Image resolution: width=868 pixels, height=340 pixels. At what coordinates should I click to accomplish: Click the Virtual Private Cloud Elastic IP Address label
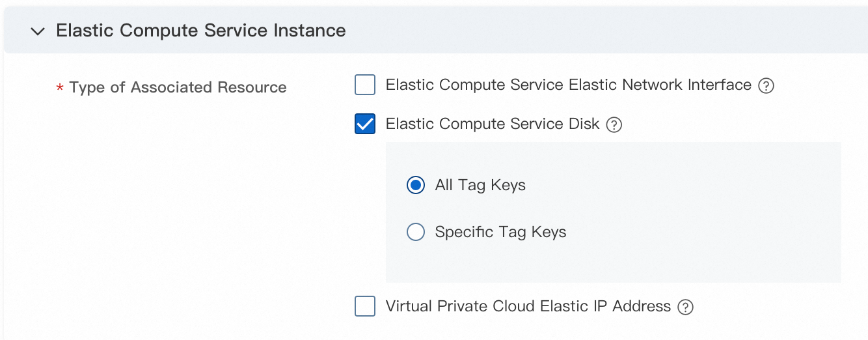[528, 307]
